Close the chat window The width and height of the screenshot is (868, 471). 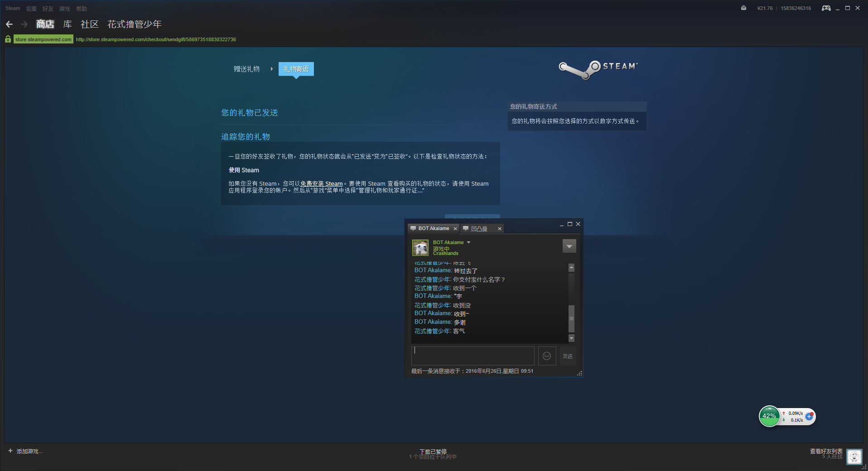[578, 224]
